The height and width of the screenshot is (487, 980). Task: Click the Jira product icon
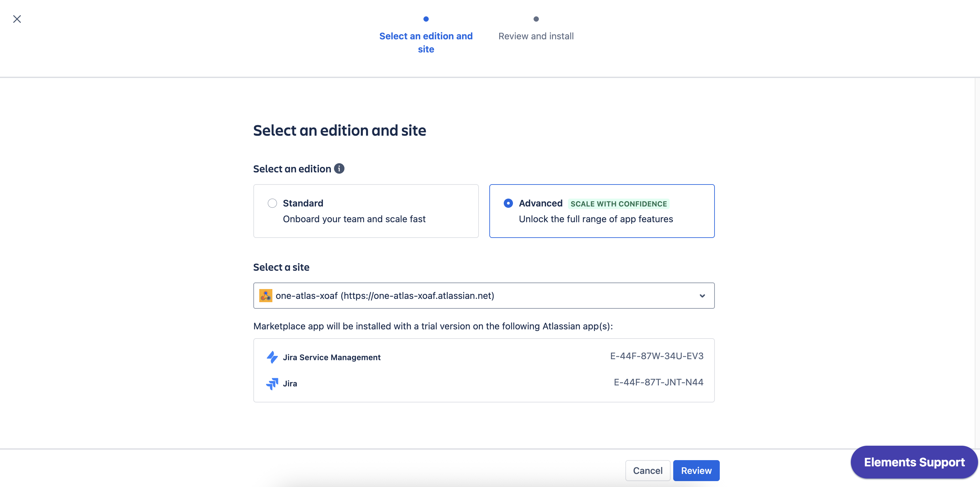pyautogui.click(x=272, y=383)
